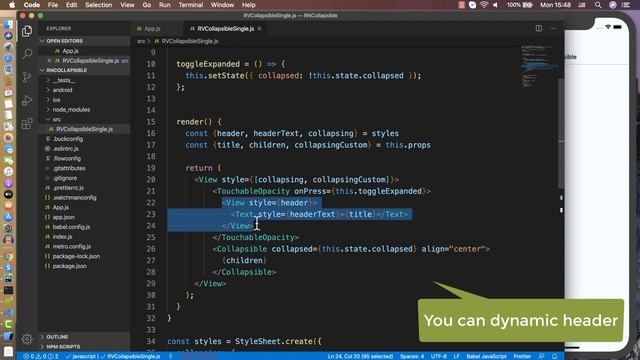Click Ln 24, Col 20 cursor position
The width and height of the screenshot is (640, 360).
pos(360,356)
